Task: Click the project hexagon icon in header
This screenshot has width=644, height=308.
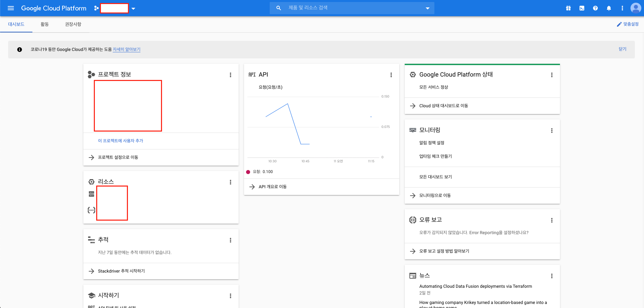Action: pyautogui.click(x=97, y=8)
